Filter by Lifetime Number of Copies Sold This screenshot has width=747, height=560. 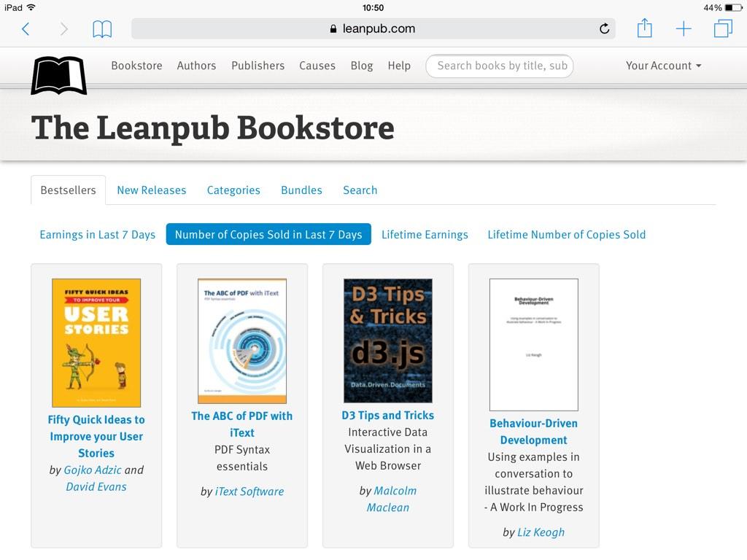566,234
